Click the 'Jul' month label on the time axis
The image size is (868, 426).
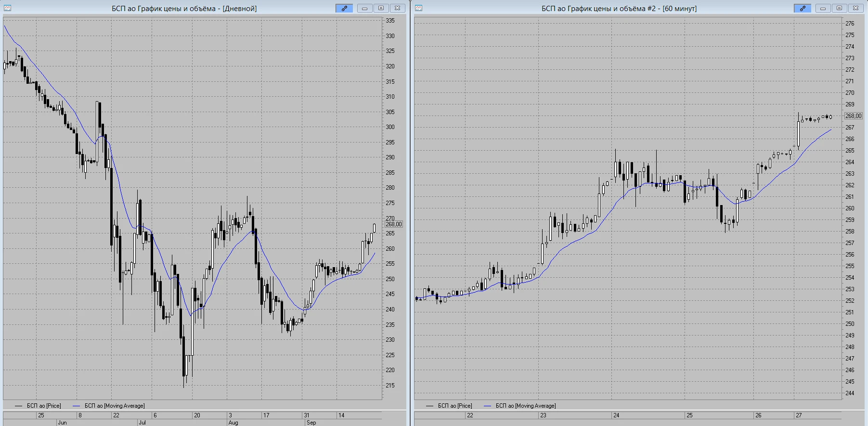142,423
